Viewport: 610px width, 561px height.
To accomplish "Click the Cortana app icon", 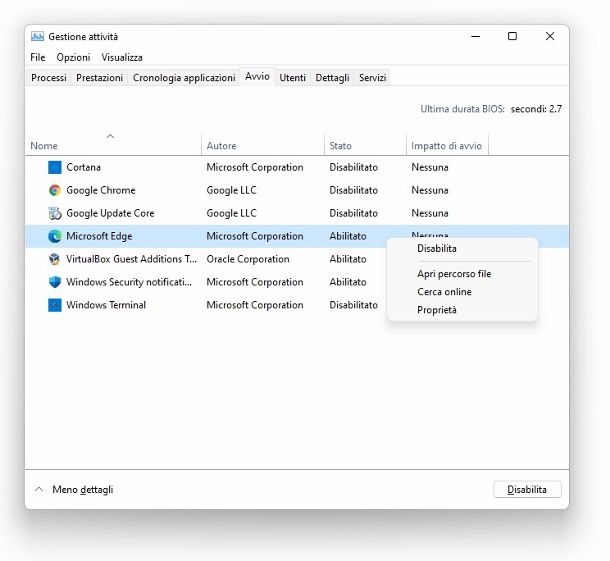I will pos(54,167).
